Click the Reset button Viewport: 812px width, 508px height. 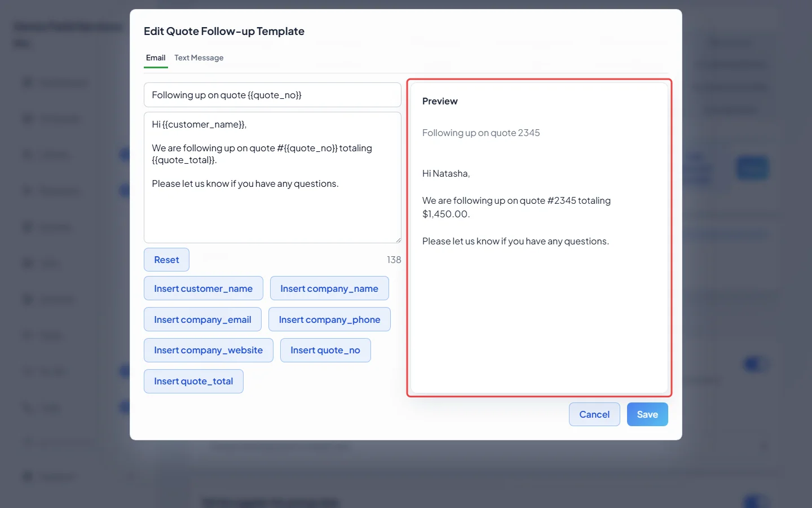tap(166, 260)
